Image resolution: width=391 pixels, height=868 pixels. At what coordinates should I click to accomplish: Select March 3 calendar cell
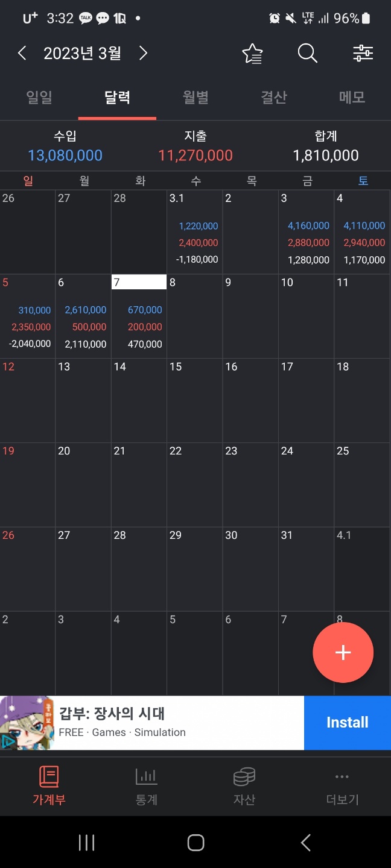point(306,232)
